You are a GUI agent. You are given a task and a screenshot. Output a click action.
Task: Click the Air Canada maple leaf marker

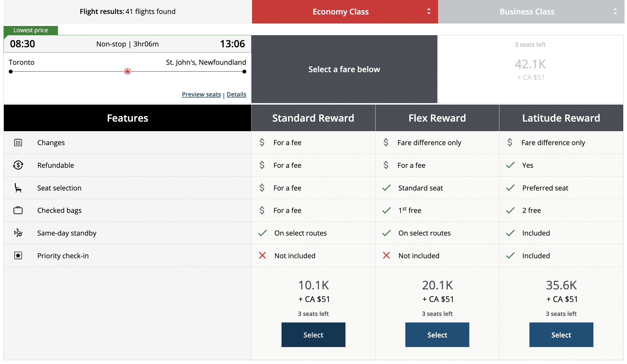[x=127, y=72]
